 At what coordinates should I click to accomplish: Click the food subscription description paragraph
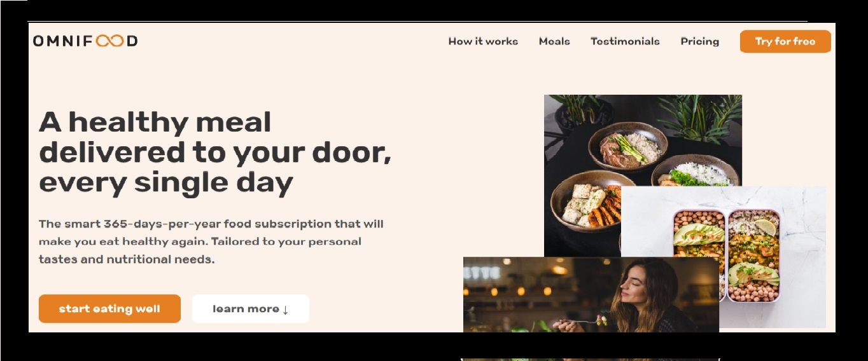coord(211,242)
